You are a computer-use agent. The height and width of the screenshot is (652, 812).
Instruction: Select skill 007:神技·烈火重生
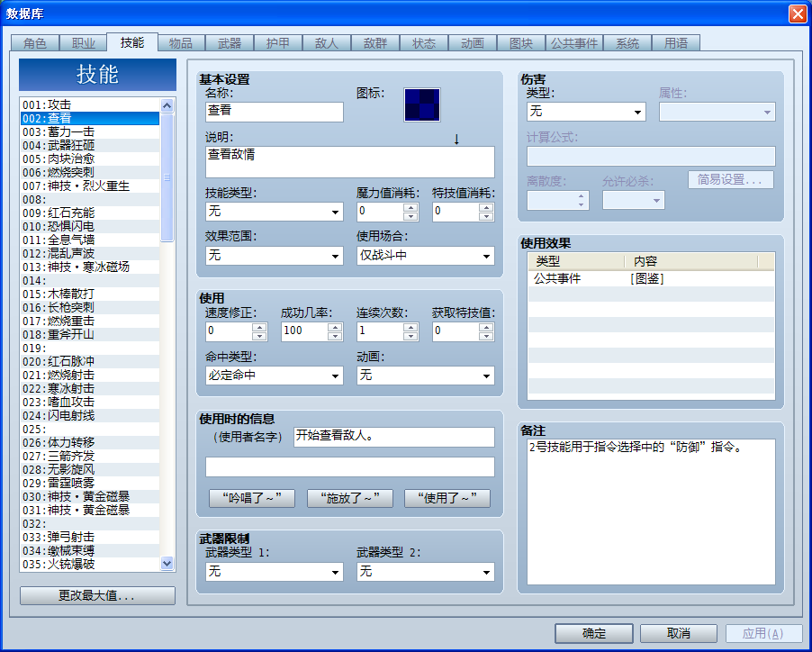pos(90,186)
